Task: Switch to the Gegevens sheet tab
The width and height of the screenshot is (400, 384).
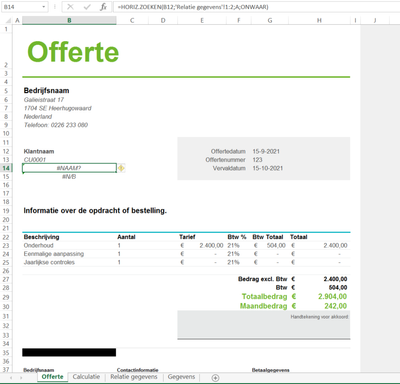Action: (181, 377)
